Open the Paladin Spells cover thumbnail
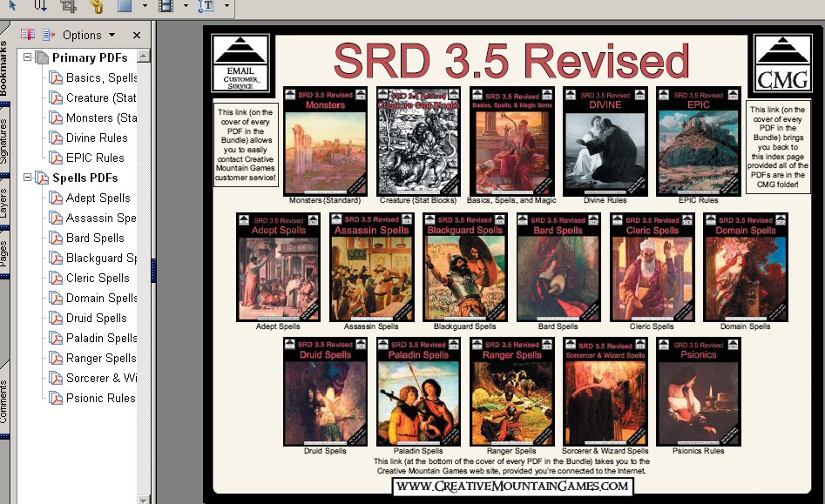This screenshot has height=504, width=825. coord(418,392)
